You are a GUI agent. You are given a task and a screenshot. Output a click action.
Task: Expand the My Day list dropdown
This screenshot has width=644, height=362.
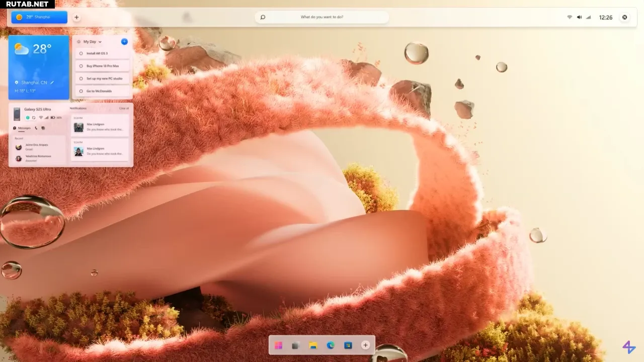pos(100,42)
